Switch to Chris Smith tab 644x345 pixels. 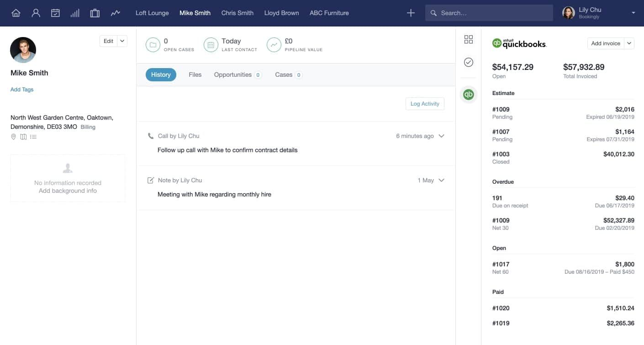point(238,13)
